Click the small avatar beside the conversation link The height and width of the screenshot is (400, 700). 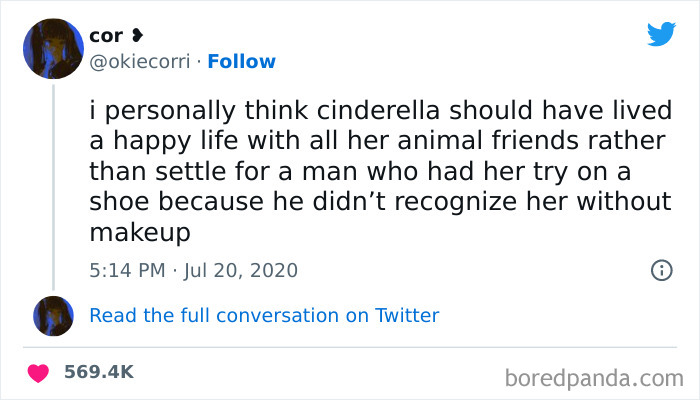[x=54, y=315]
